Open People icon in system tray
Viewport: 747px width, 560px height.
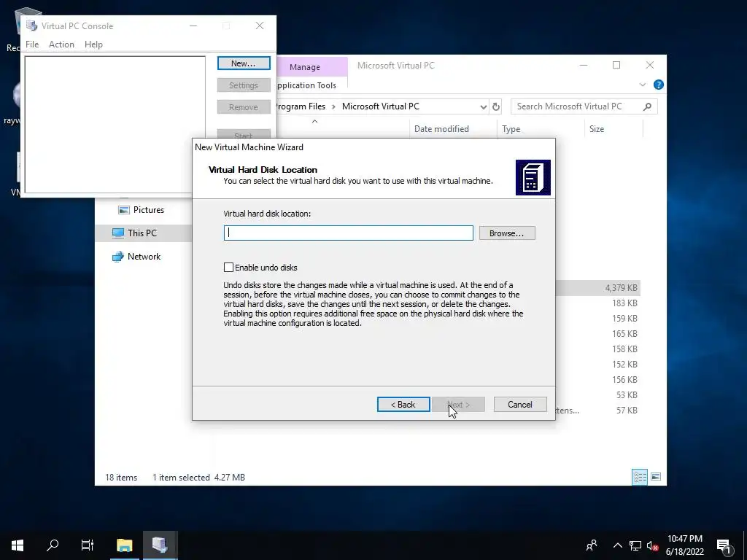coord(592,545)
